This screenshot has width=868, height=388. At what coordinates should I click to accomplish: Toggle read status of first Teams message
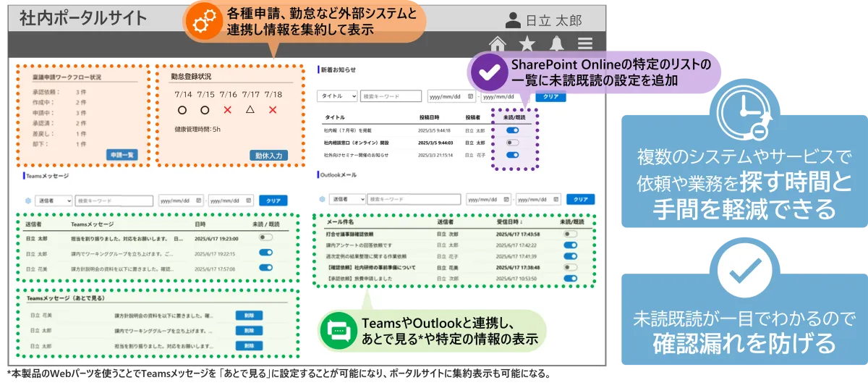(265, 237)
